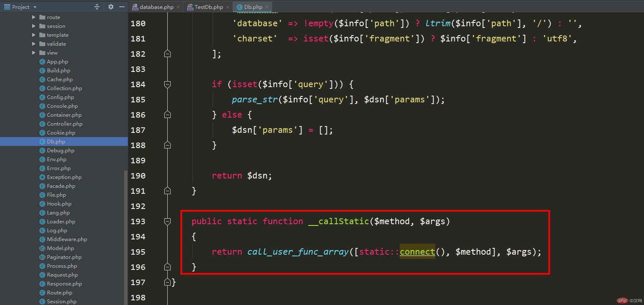
Task: Click the abstract class icon beside Model.php
Action: pyautogui.click(x=42, y=248)
